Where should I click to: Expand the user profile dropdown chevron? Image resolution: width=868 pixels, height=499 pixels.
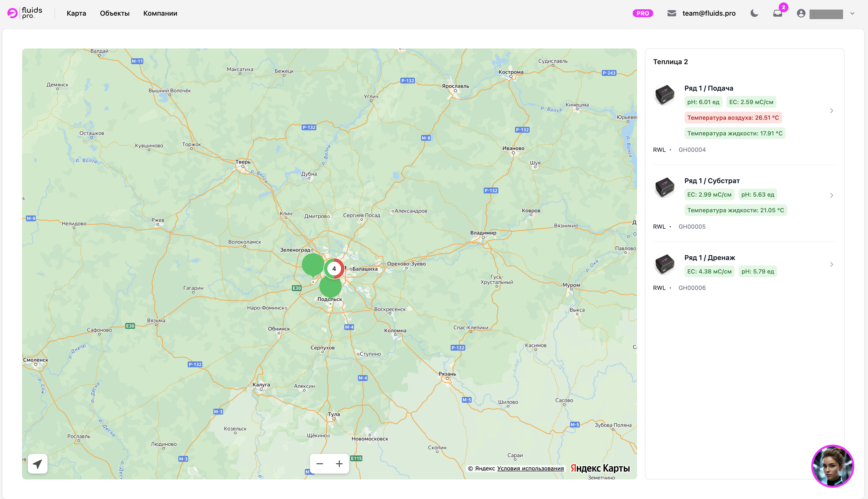coord(852,13)
